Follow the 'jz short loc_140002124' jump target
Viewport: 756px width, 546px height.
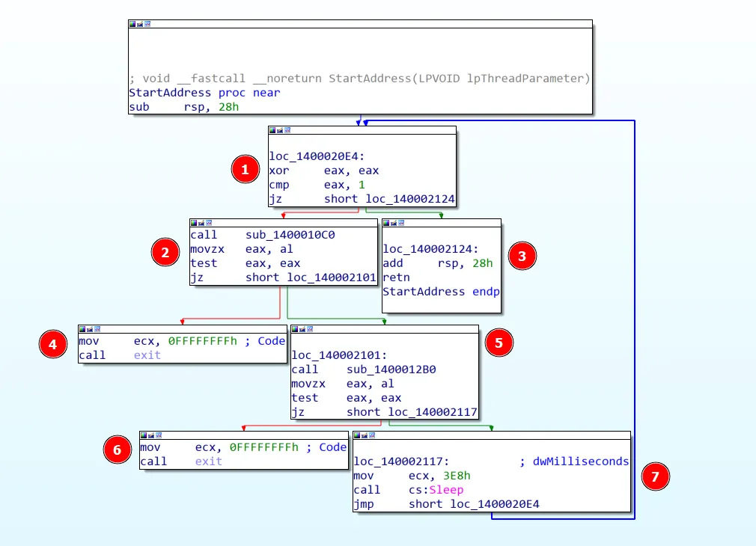tap(362, 199)
